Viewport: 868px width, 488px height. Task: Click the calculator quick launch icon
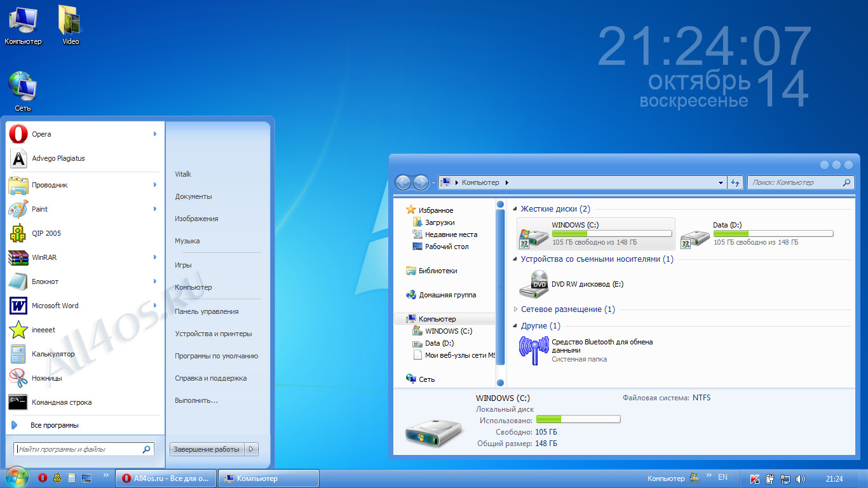coord(72,478)
